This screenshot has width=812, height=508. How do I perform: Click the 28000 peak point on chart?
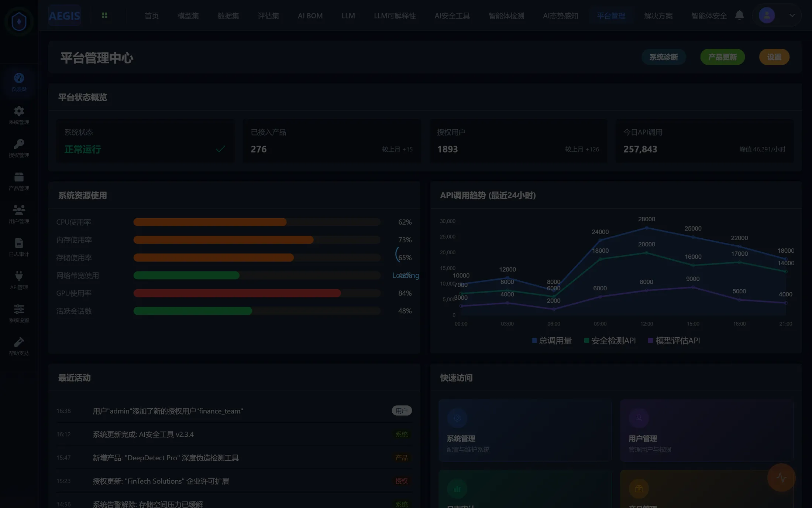coord(647,228)
